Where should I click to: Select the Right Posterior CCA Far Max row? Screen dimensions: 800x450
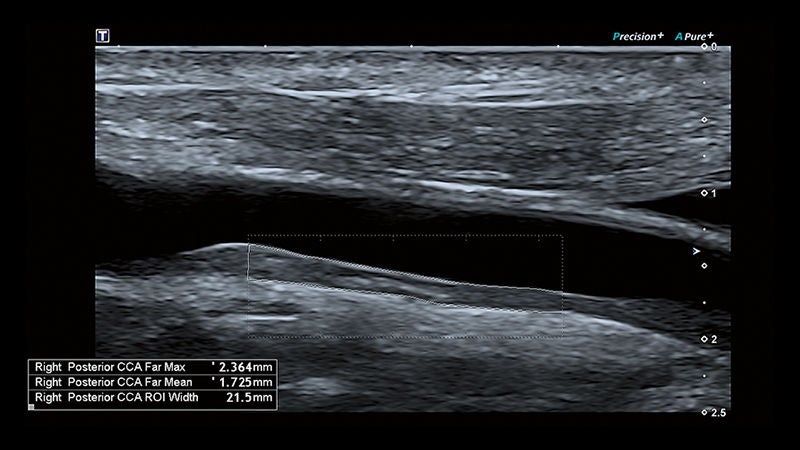pos(153,367)
